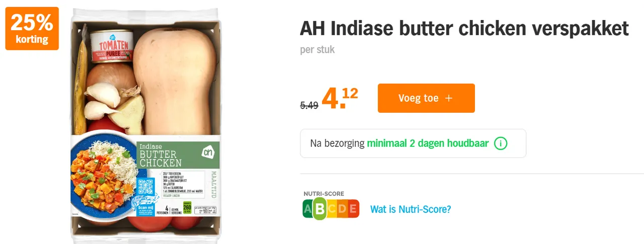
Task: Click the green info icon beside houdbaar
Action: pyautogui.click(x=501, y=143)
